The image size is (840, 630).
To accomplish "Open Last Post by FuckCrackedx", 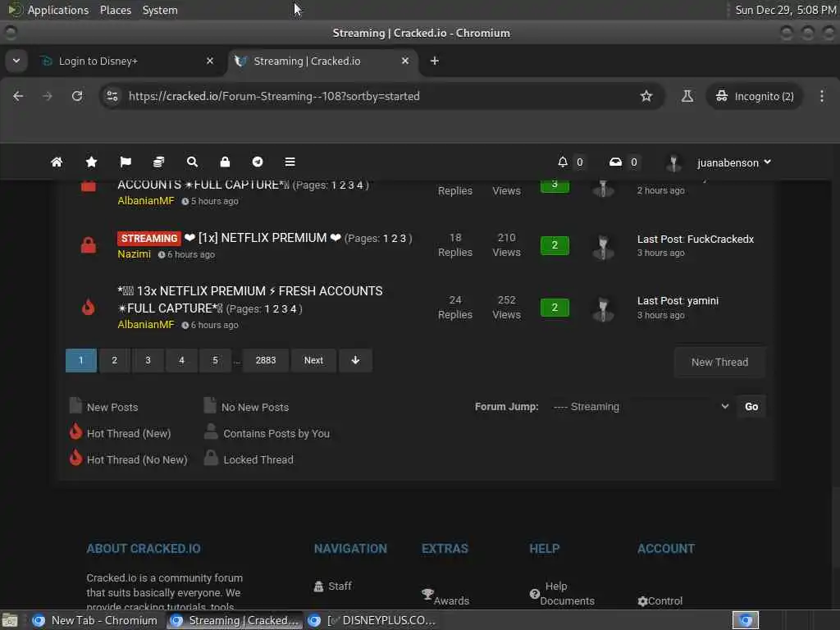I will (x=696, y=239).
